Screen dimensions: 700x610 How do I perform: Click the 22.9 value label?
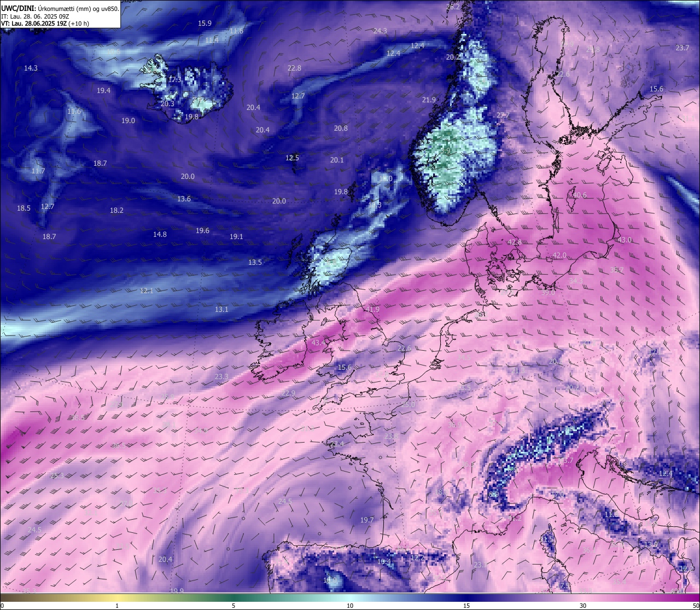[x=288, y=393]
